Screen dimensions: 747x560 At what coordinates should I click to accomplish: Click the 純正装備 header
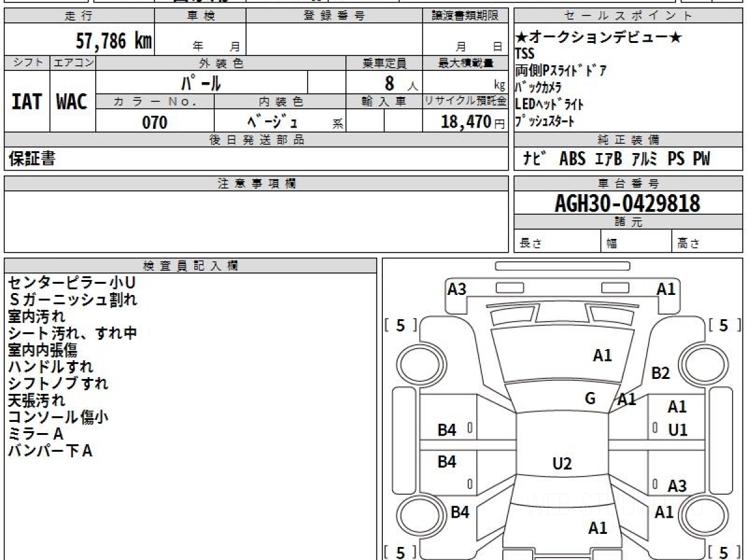[x=628, y=140]
